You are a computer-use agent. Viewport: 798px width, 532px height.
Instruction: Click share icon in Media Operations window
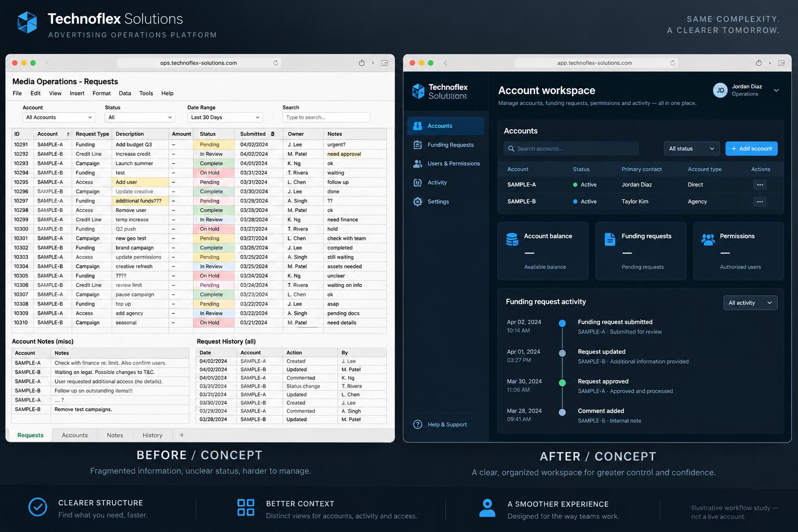[x=362, y=63]
